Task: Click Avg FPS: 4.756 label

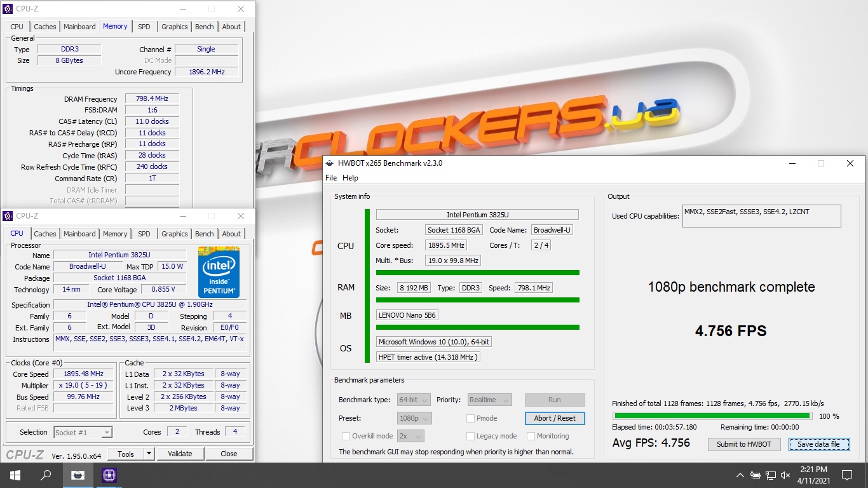Action: [651, 443]
